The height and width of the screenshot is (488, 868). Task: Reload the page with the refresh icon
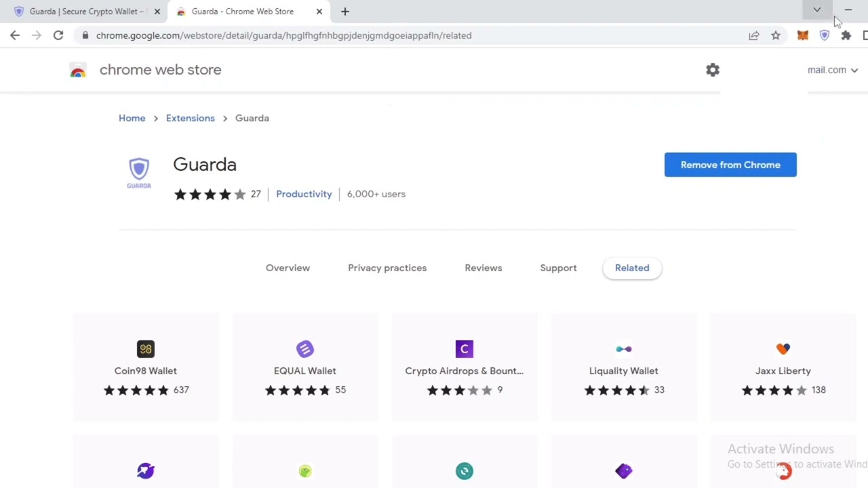pyautogui.click(x=58, y=35)
